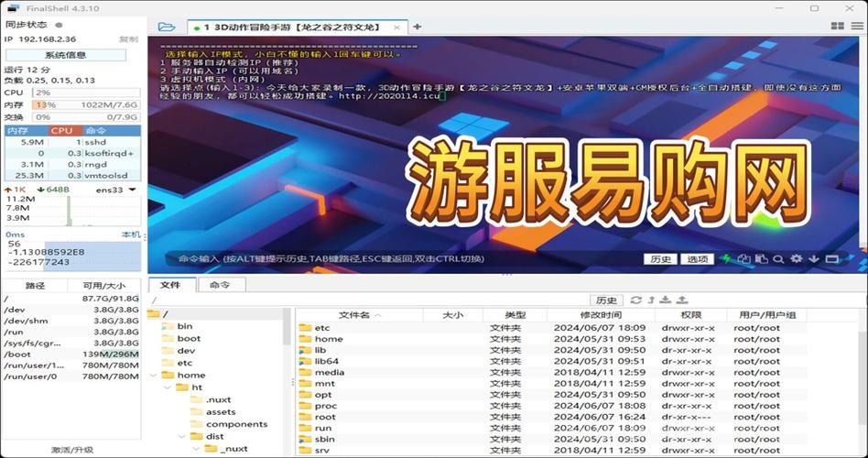The image size is (868, 458).
Task: Sort files by 修改时间 column header
Action: pos(601,314)
